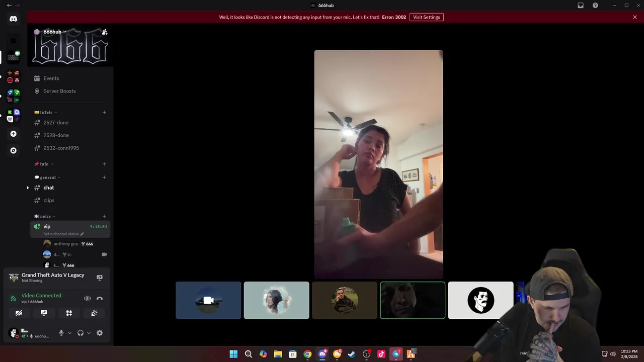Viewport: 644px width, 362px height.
Task: Open system tray volume icon
Action: point(613,354)
